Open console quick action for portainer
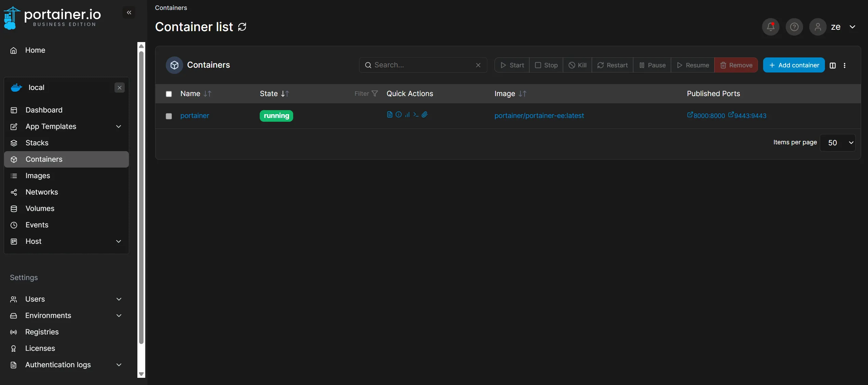868x385 pixels. tap(416, 115)
